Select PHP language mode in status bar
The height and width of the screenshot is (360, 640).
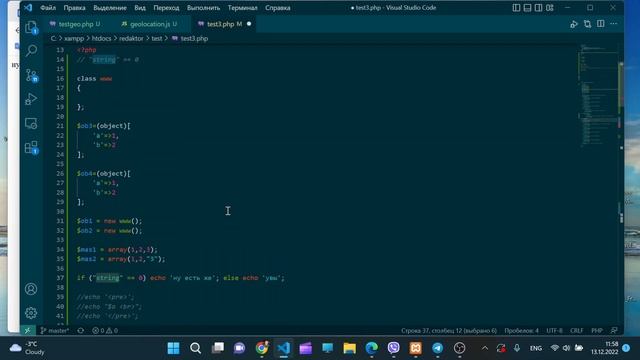[597, 330]
